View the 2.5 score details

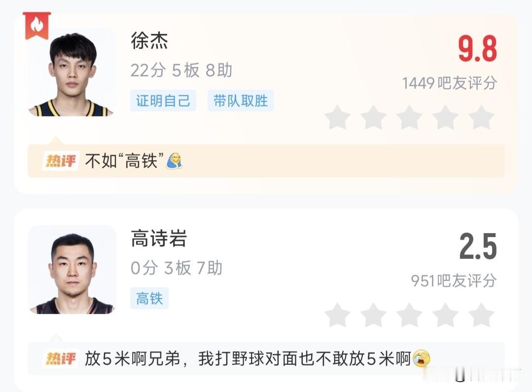(478, 247)
